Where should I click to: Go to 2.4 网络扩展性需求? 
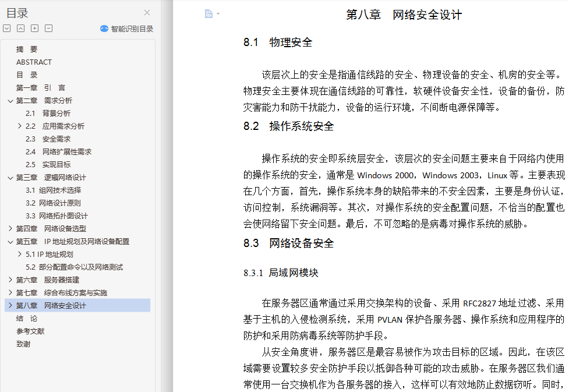pos(58,151)
